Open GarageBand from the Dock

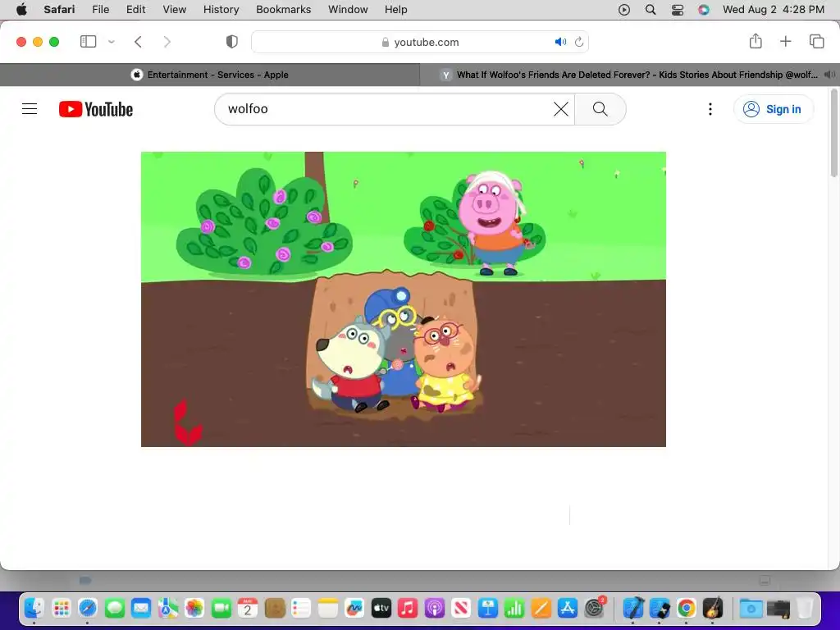click(x=713, y=608)
